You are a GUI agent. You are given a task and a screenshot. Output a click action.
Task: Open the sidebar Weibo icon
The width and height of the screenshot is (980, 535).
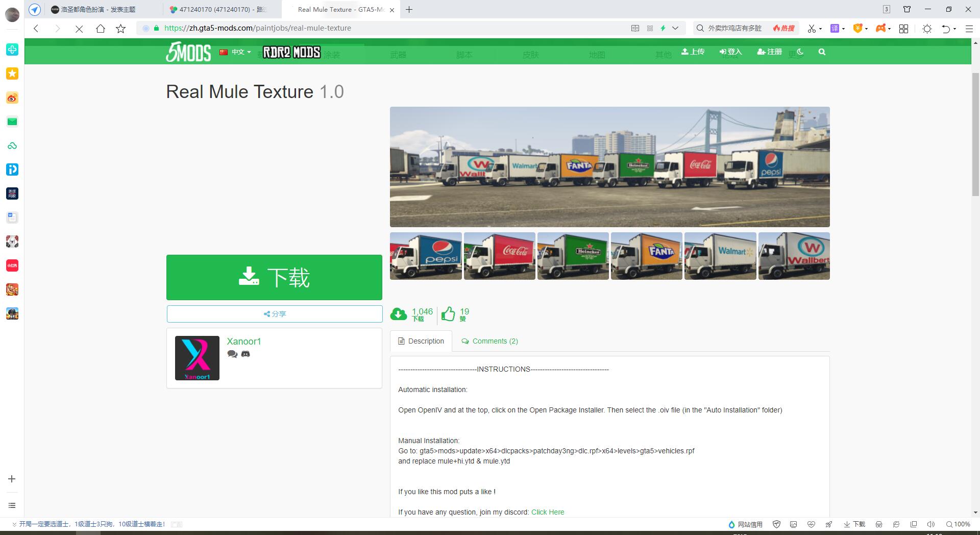click(x=12, y=98)
